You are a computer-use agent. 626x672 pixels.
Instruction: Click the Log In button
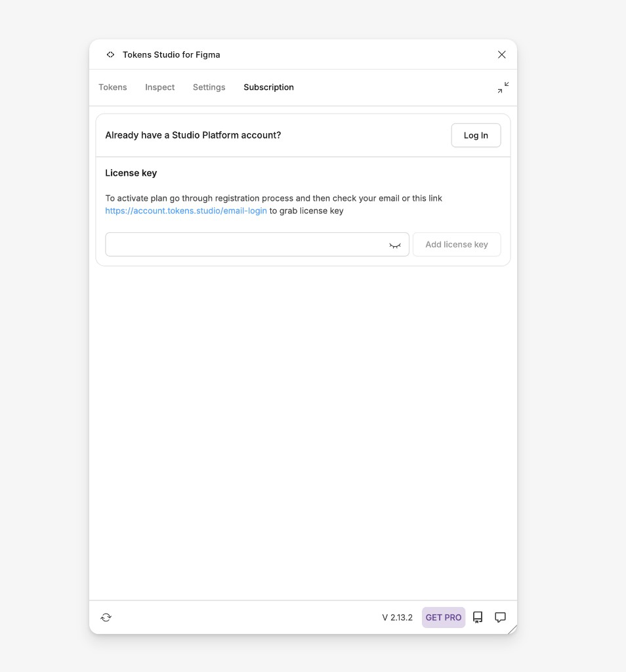click(x=476, y=135)
